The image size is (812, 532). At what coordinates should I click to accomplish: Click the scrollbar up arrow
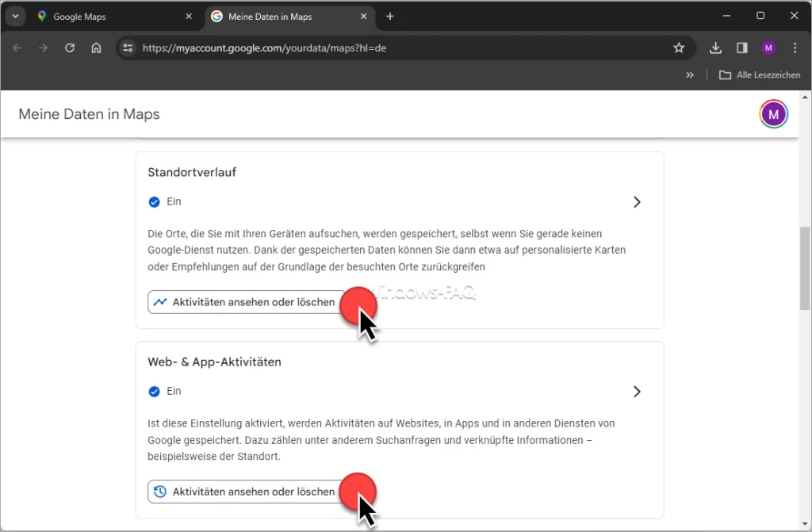[805, 97]
